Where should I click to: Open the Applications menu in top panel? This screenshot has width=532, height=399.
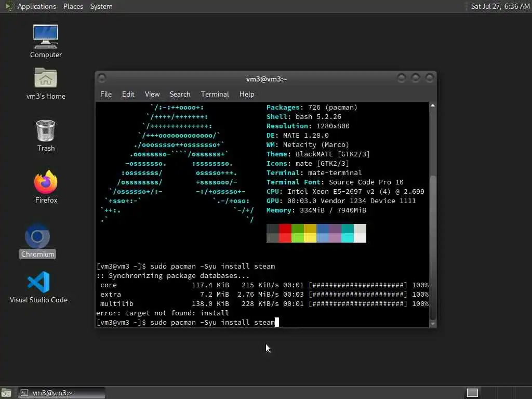click(x=37, y=6)
